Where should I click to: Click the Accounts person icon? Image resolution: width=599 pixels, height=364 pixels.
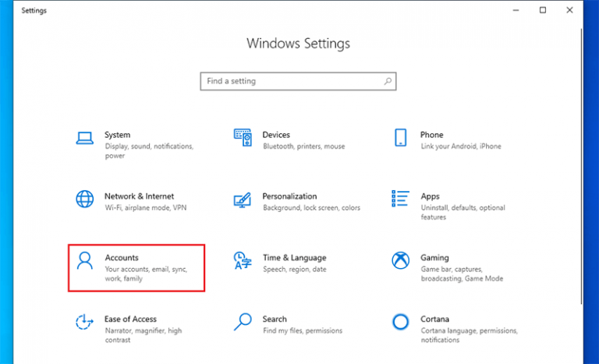point(84,260)
